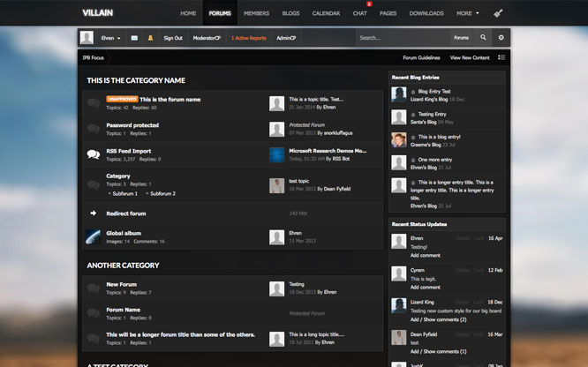Click the RSS Feed Import speech bubble icon
Viewport: 588px width, 367px height.
pyautogui.click(x=93, y=154)
